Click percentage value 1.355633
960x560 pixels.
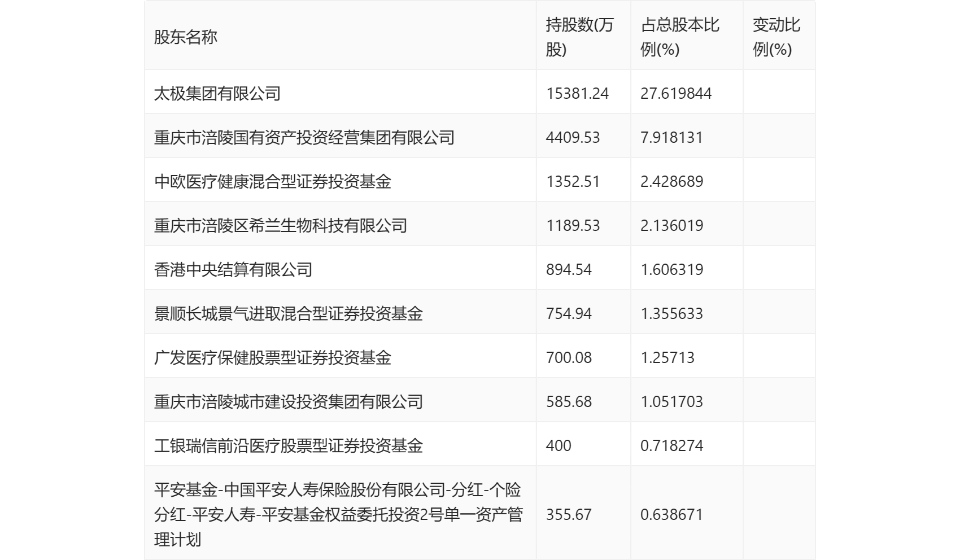[x=672, y=313]
